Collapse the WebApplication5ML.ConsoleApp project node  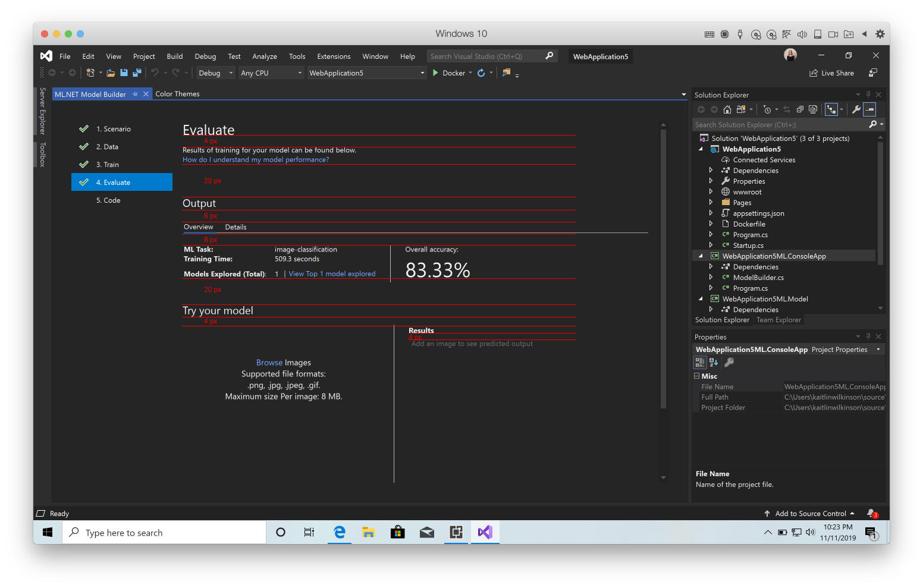coord(701,256)
